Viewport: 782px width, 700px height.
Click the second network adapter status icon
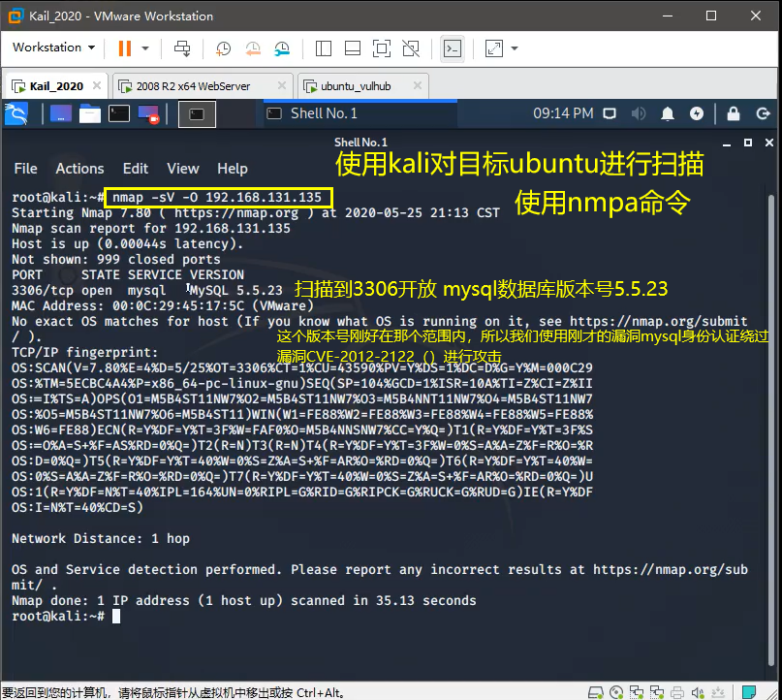pos(657,692)
